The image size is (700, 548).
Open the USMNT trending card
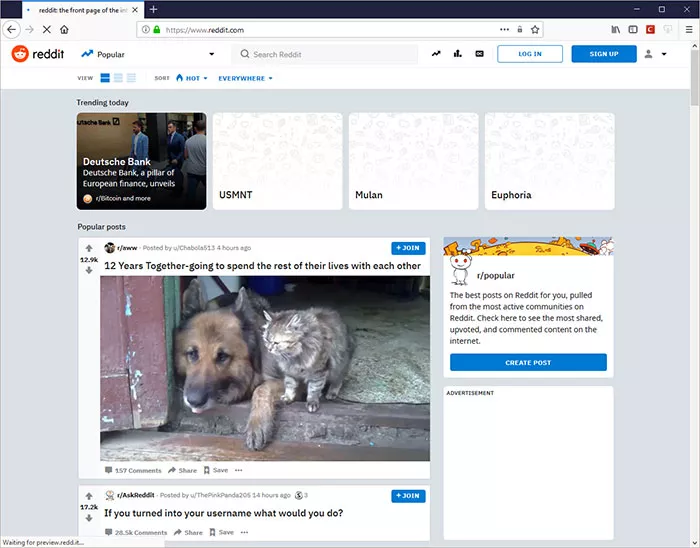point(278,161)
